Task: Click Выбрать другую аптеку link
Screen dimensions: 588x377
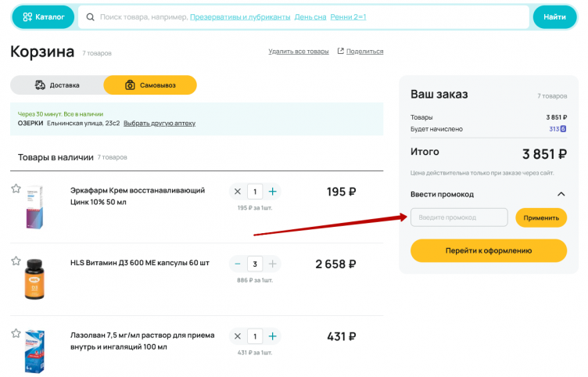Action: pyautogui.click(x=160, y=123)
